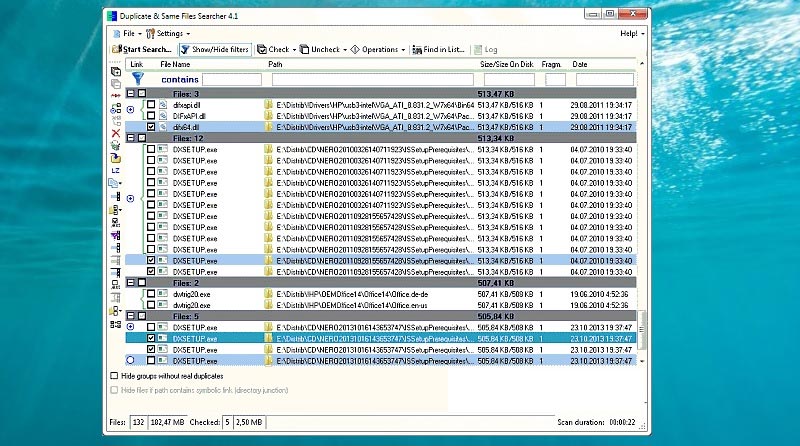
Task: Open the Uncheck dropdown menu
Action: (x=326, y=49)
